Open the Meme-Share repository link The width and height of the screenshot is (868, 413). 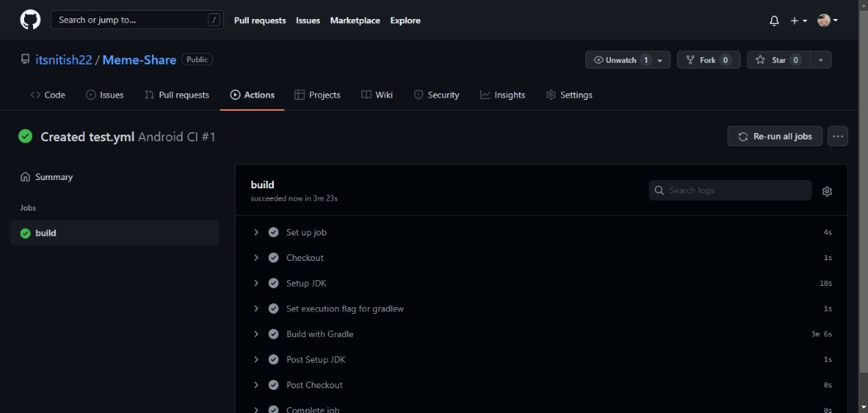pos(139,59)
